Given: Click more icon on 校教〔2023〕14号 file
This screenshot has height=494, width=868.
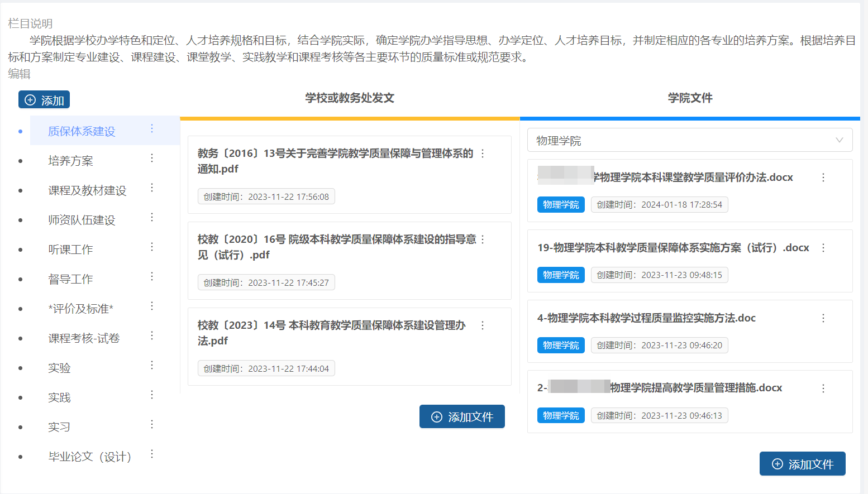Looking at the screenshot, I should [483, 325].
